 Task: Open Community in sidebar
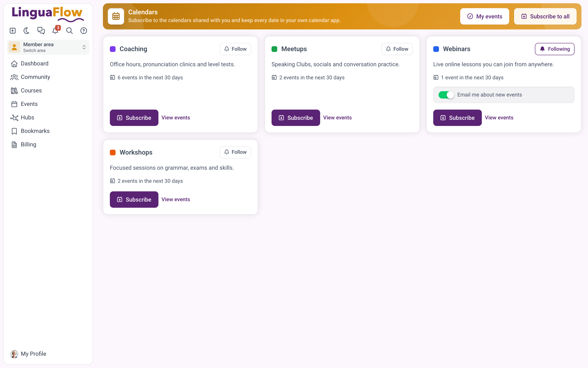click(x=48, y=77)
